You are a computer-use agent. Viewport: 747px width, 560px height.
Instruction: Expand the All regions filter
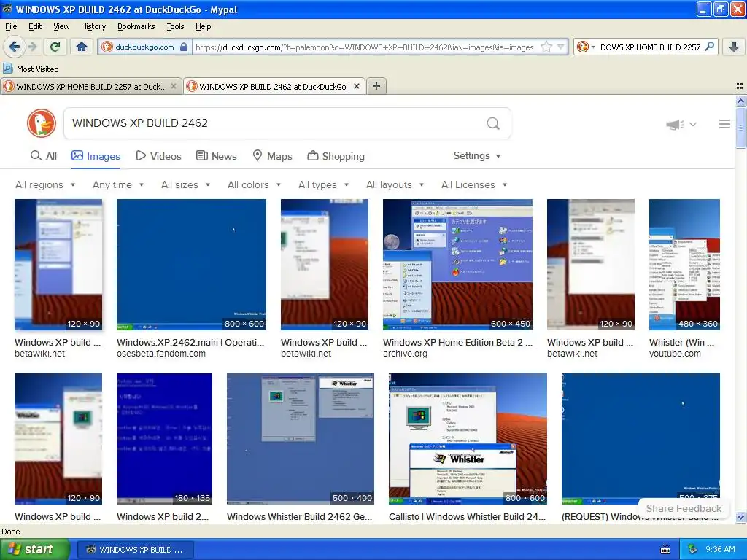45,184
